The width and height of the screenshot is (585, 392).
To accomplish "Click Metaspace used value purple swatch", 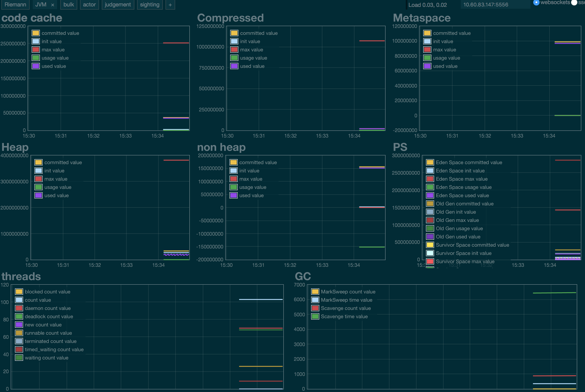I will coord(427,66).
